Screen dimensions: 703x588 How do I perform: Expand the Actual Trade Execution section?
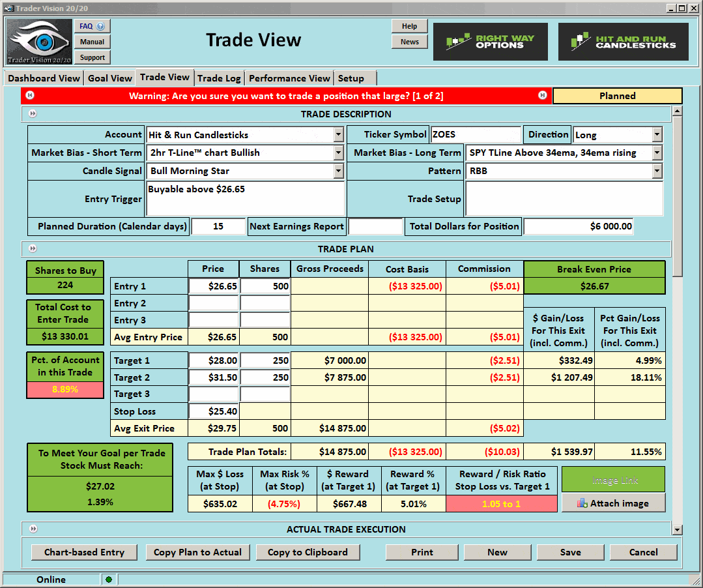point(33,529)
